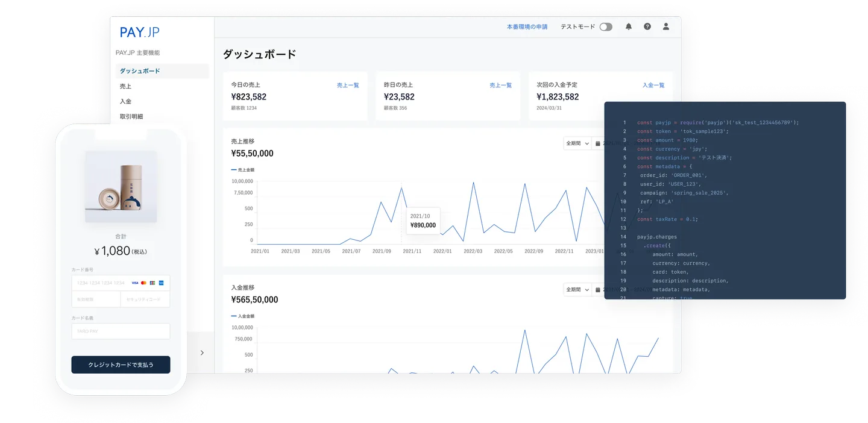Open 売上一覧 link in 今日の売上 card

click(348, 86)
